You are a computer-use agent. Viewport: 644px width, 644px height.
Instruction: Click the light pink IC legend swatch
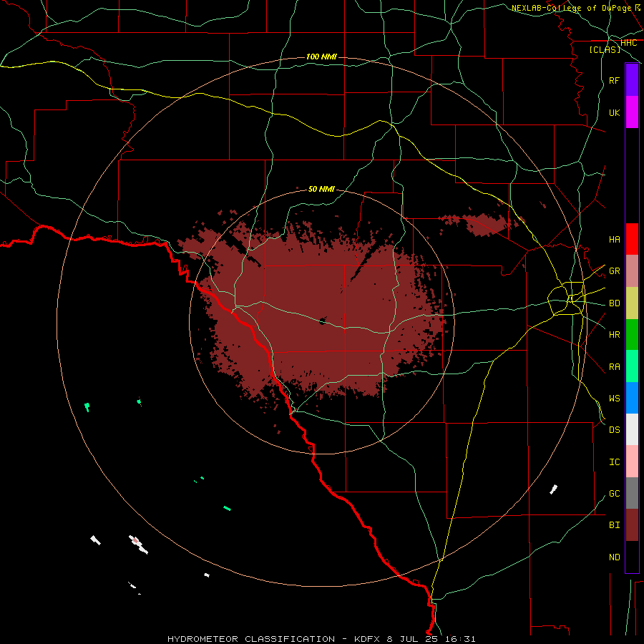[632, 462]
